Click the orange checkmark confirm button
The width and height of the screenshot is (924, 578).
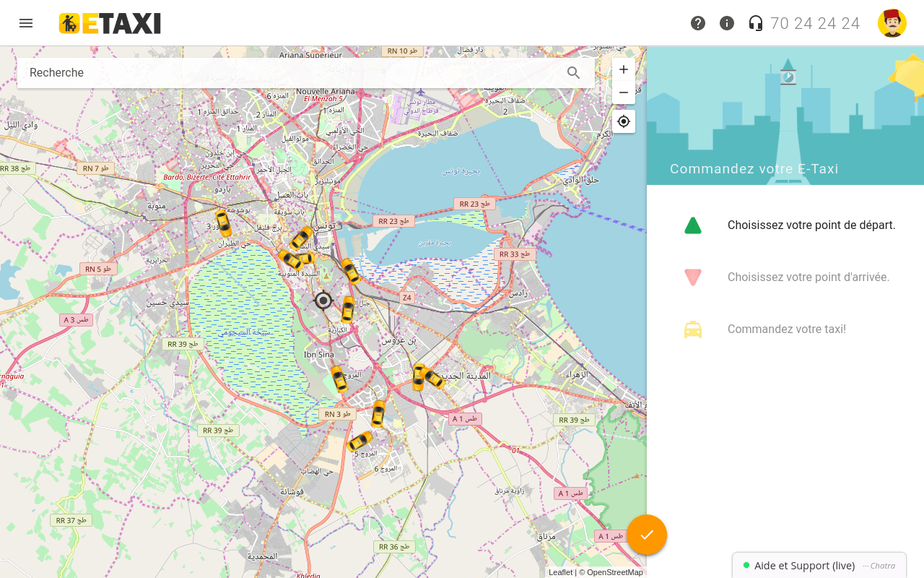coord(647,535)
